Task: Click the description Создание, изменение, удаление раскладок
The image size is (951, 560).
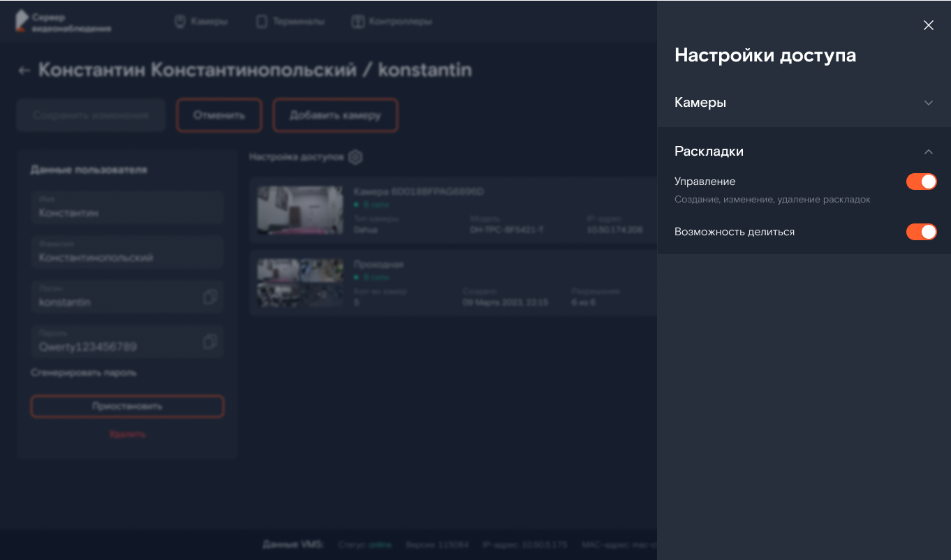Action: tap(772, 200)
